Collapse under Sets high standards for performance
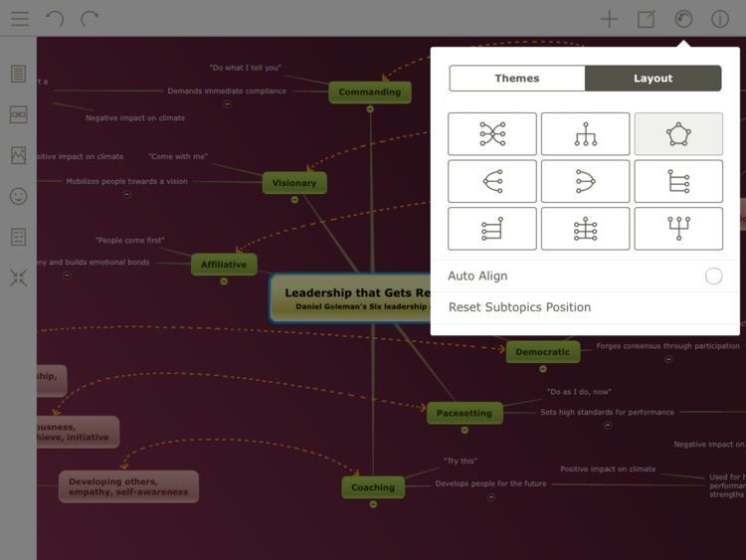Image resolution: width=746 pixels, height=560 pixels. pos(608,426)
